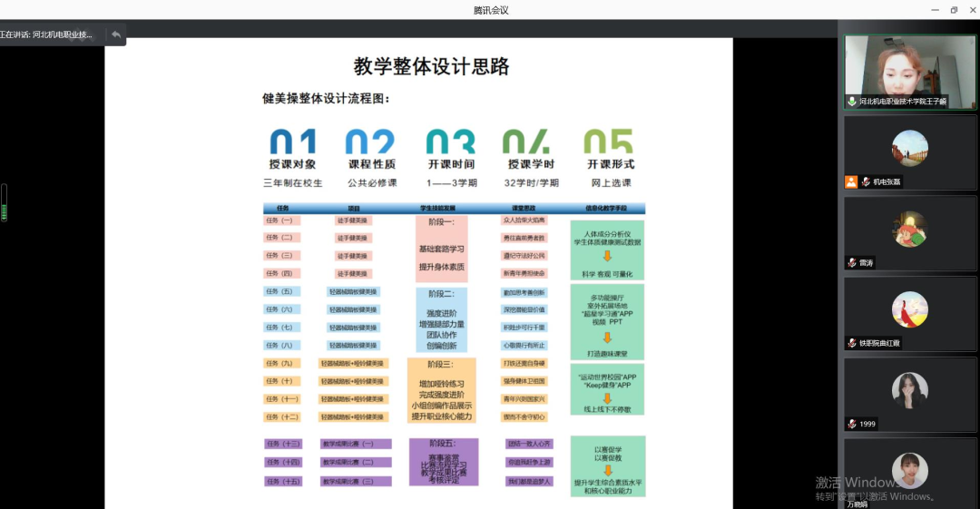
Task: Select the avatar of 铁院曲红霞
Action: click(x=909, y=309)
